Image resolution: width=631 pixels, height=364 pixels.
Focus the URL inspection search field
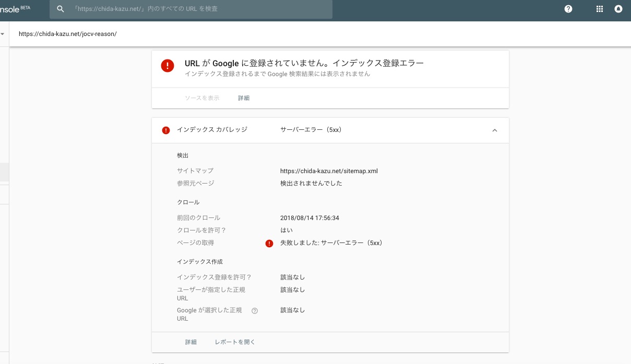[x=198, y=9]
